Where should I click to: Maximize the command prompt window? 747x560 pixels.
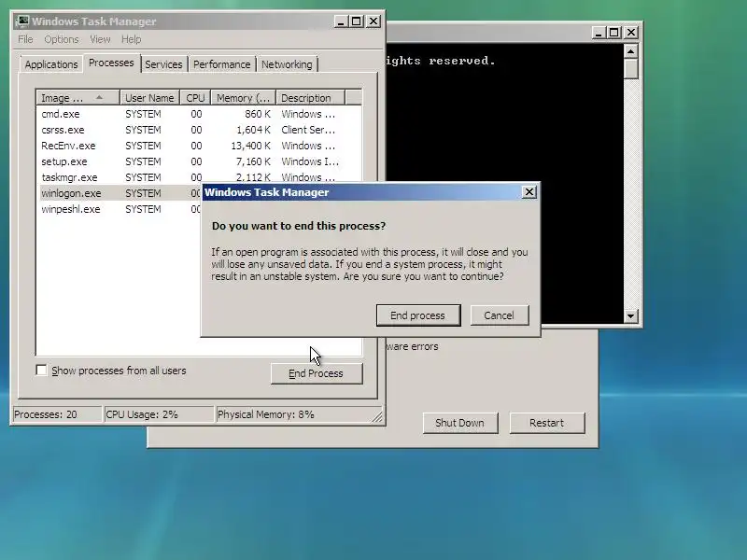[x=614, y=33]
